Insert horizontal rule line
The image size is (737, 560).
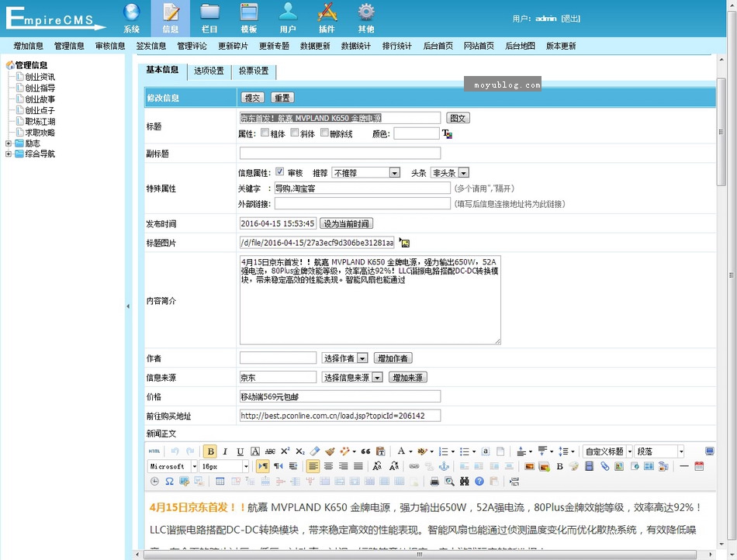pos(684,466)
